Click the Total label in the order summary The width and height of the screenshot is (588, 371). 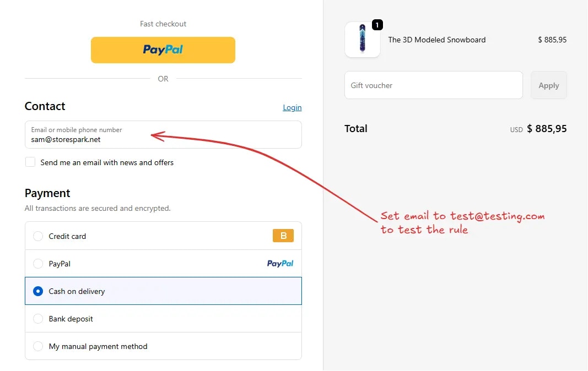[x=356, y=129]
